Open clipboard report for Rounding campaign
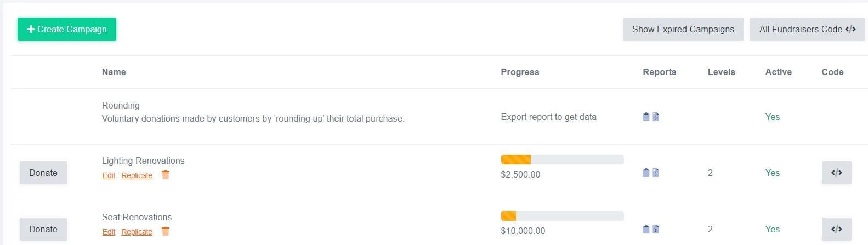This screenshot has width=868, height=245. click(x=646, y=117)
